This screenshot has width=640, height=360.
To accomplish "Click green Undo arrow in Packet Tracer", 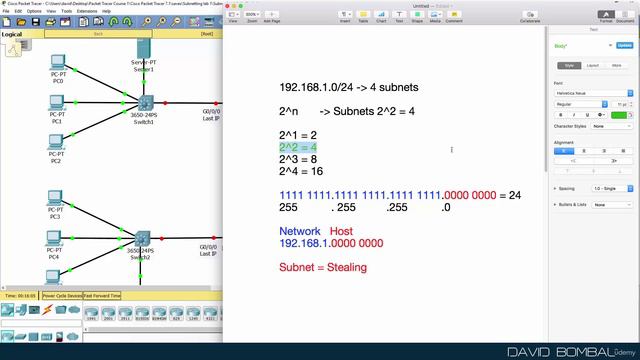I will point(113,22).
